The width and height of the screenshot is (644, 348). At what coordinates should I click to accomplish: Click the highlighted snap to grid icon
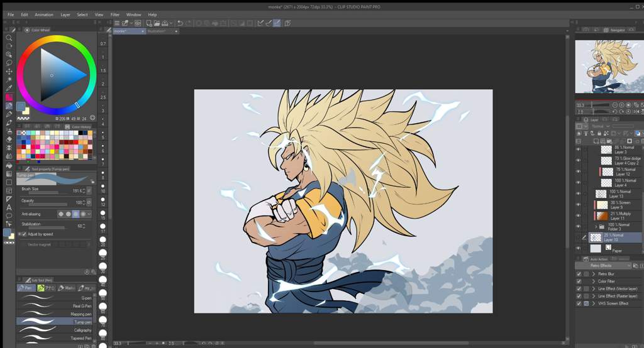point(277,23)
